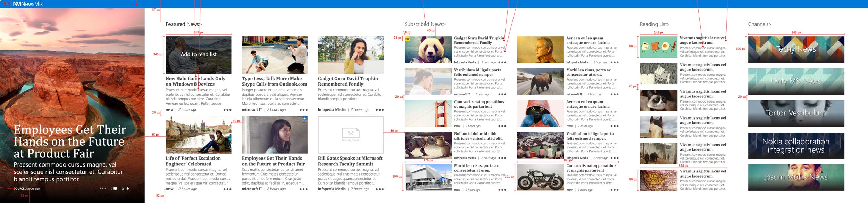The width and height of the screenshot is (868, 203).
Task: Open the grumpy cat thumbnail in Reading List
Action: (658, 100)
